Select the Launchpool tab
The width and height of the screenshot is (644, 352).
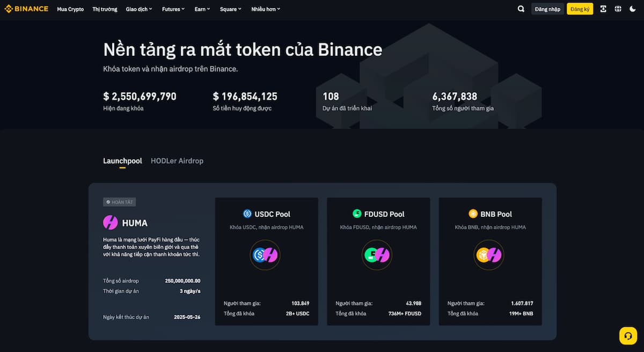[122, 161]
